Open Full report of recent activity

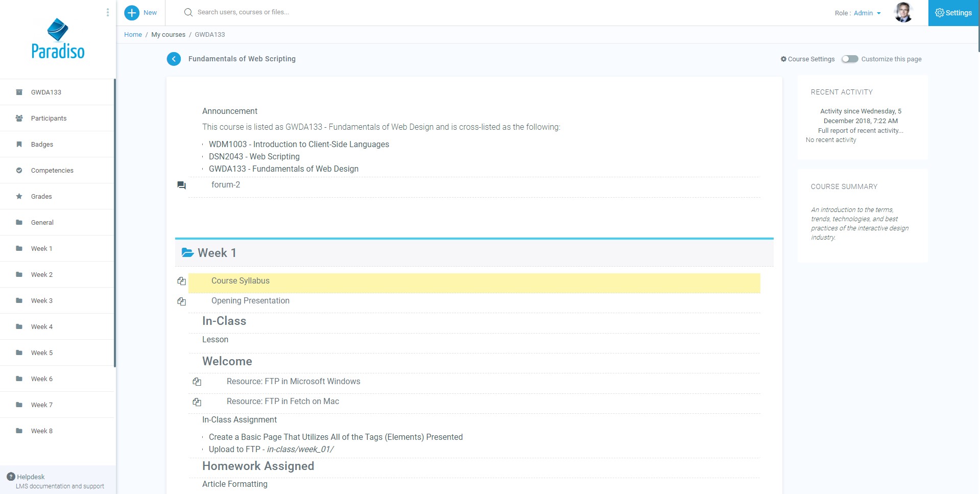pos(860,131)
